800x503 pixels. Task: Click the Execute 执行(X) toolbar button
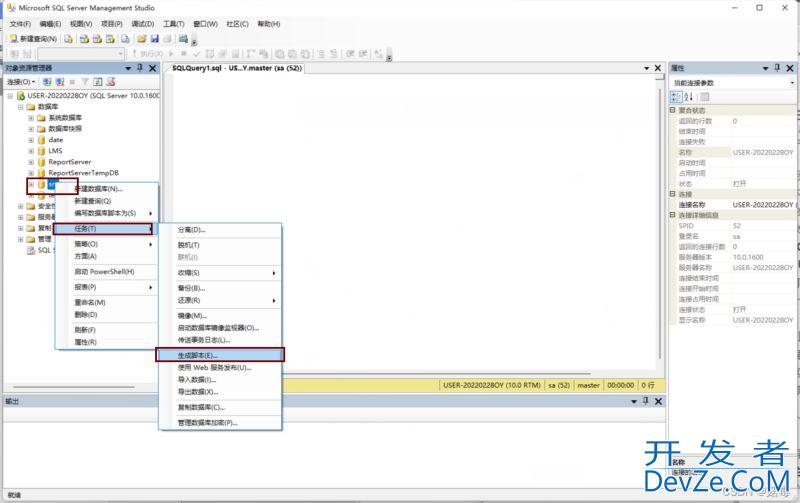pyautogui.click(x=148, y=54)
